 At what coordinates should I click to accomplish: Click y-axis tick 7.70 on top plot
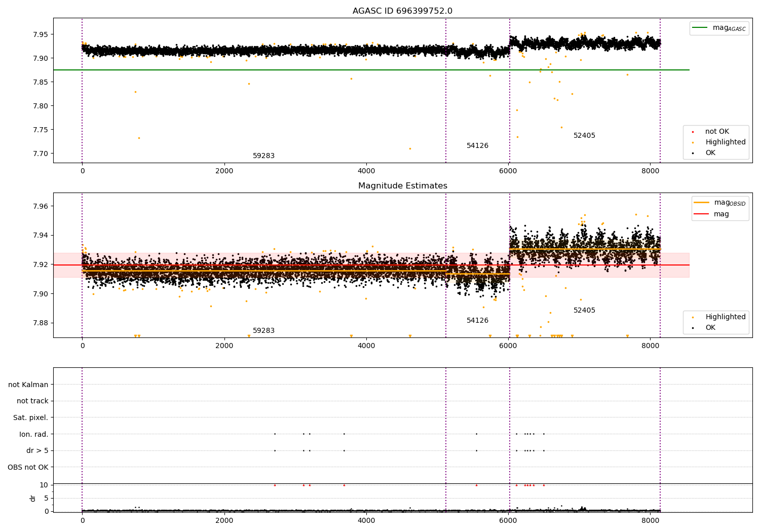pyautogui.click(x=40, y=154)
